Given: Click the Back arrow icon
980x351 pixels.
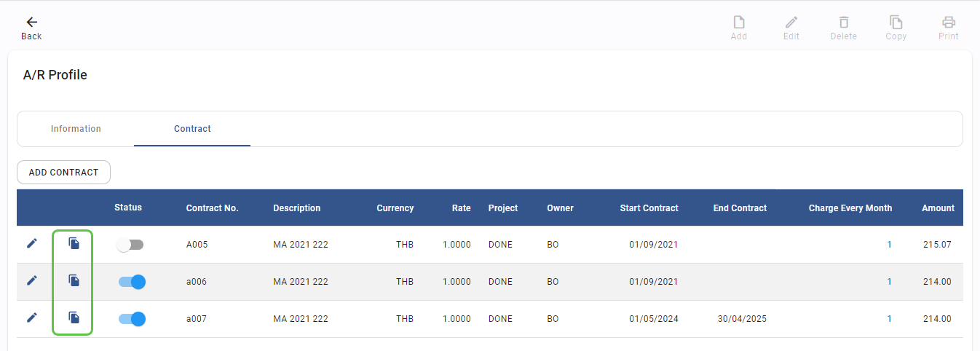Looking at the screenshot, I should pyautogui.click(x=31, y=22).
